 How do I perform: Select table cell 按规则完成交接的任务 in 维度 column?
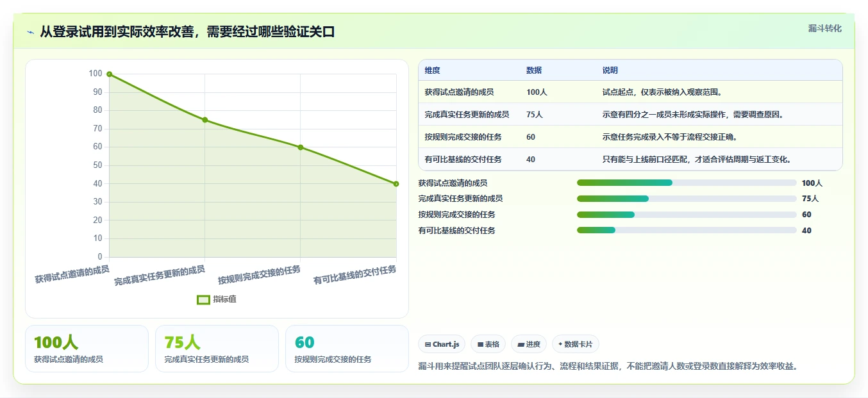[x=463, y=137]
